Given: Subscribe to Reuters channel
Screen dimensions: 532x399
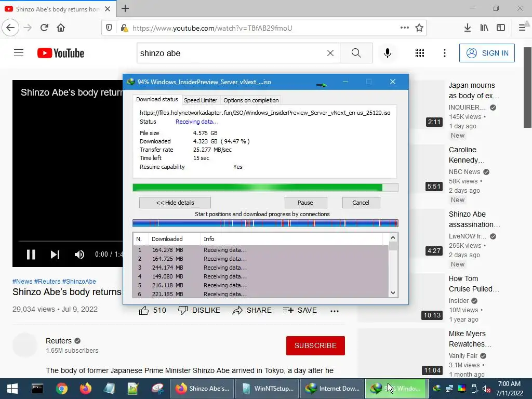Looking at the screenshot, I should point(315,345).
